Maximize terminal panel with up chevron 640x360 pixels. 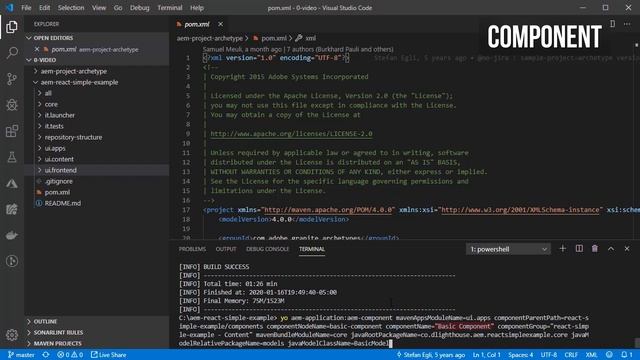[611, 249]
